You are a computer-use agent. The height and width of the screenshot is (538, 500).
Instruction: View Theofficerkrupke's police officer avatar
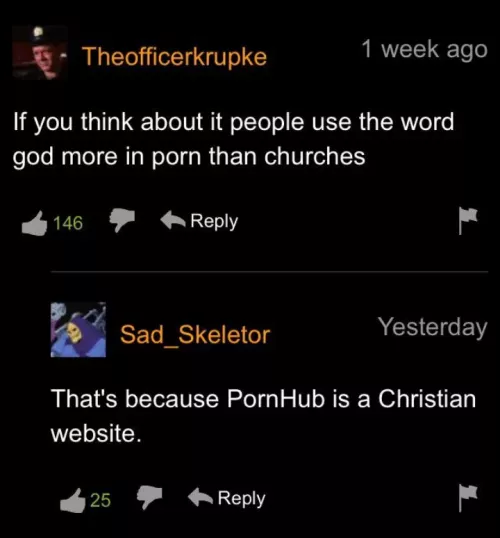click(x=40, y=52)
